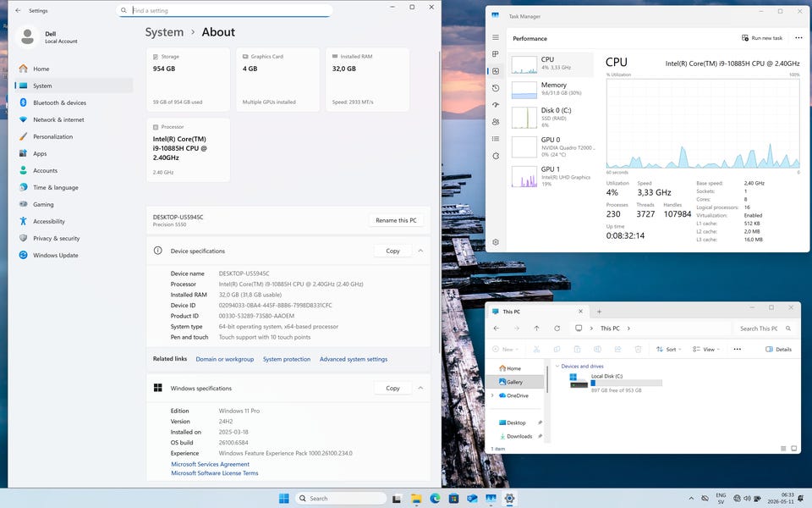812x508 pixels.
Task: Open Accessibility settings category
Action: tap(74, 221)
